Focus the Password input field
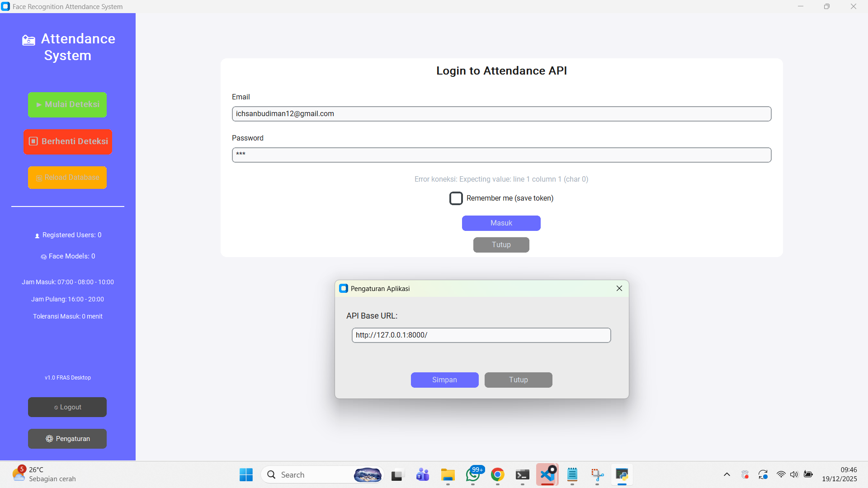This screenshot has width=868, height=488. point(501,155)
